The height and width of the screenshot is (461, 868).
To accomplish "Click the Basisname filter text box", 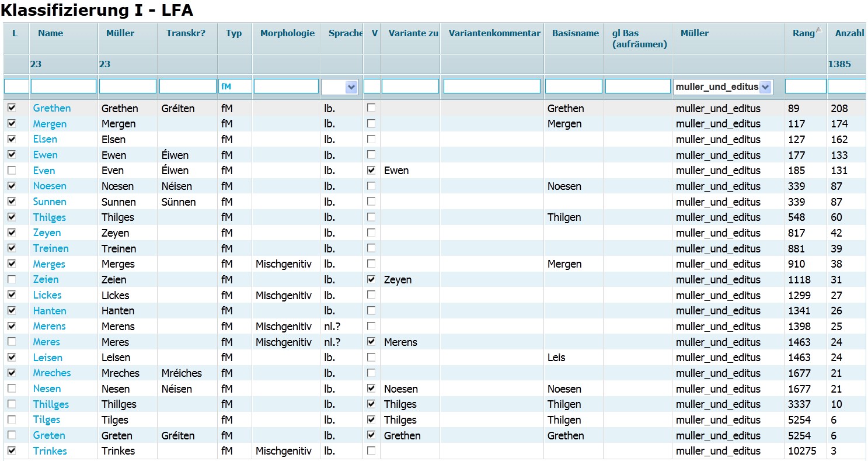I will pos(573,86).
